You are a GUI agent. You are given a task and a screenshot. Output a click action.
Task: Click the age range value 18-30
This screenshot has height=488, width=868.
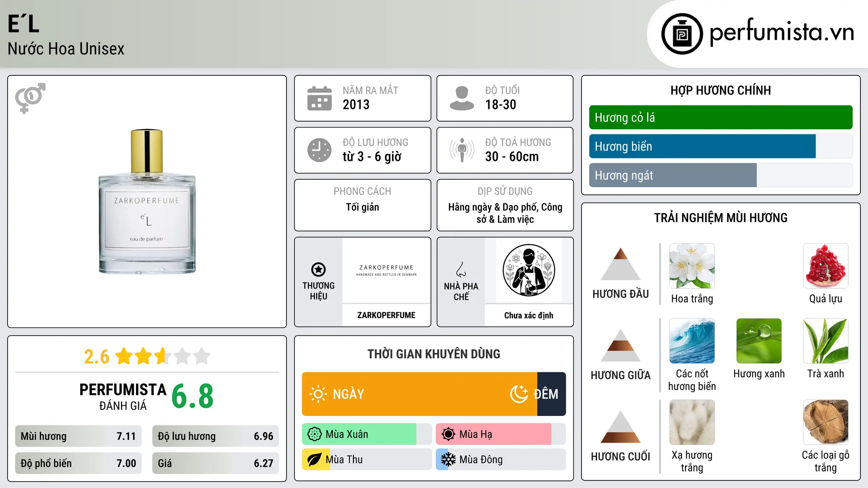pos(501,105)
